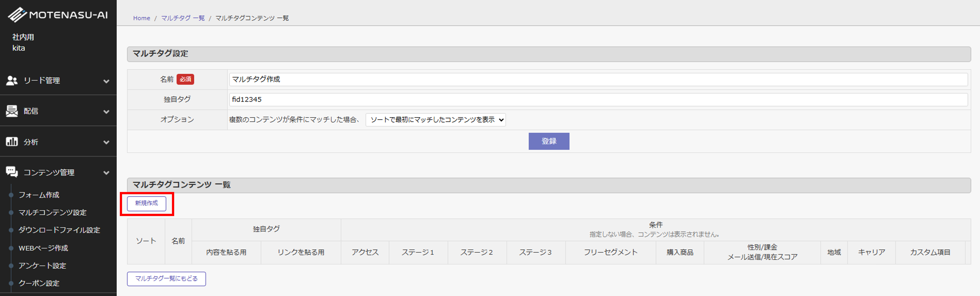The image size is (980, 296).
Task: Expand the 分析 menu chevron
Action: click(x=106, y=142)
